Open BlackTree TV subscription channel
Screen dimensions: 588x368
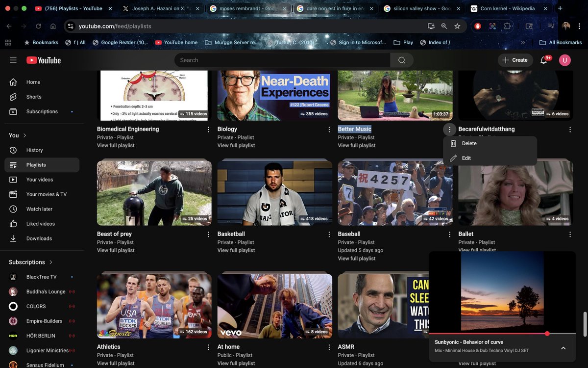click(42, 277)
